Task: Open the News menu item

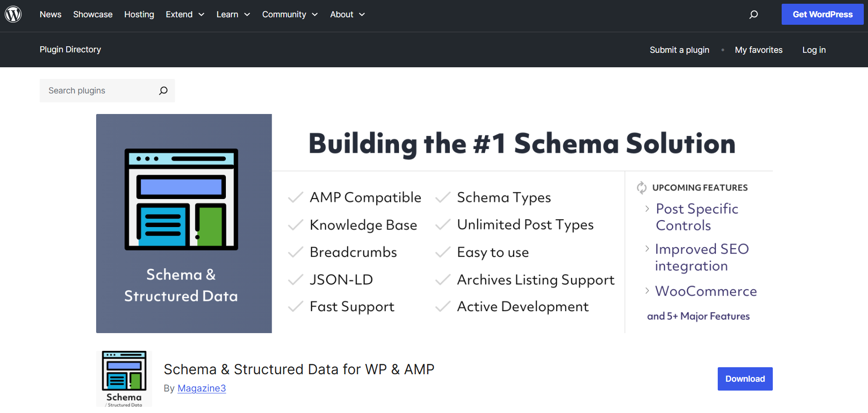Action: [x=50, y=14]
